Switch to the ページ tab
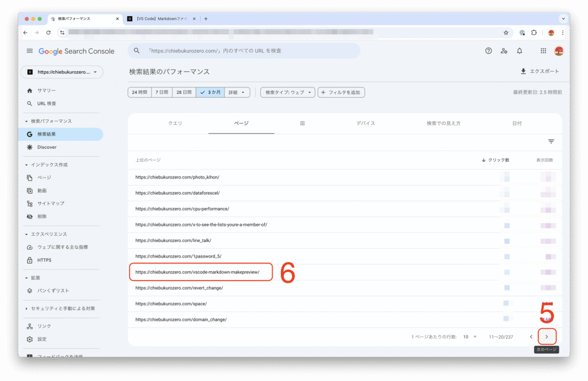The width and height of the screenshot is (588, 381). click(x=241, y=124)
